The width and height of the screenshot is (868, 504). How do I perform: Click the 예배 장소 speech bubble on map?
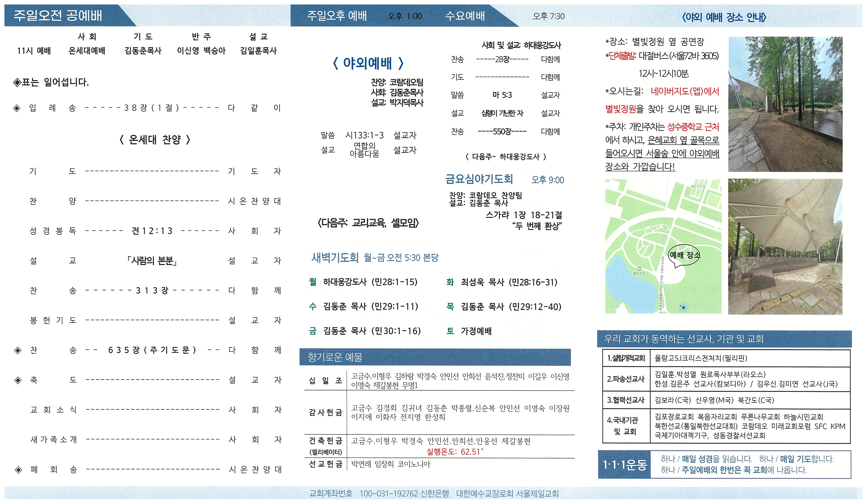(x=684, y=255)
